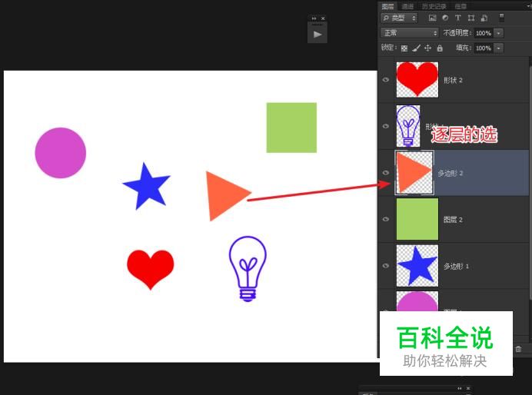Enable the type layer filter icon
This screenshot has height=395, width=532.
[x=458, y=18]
